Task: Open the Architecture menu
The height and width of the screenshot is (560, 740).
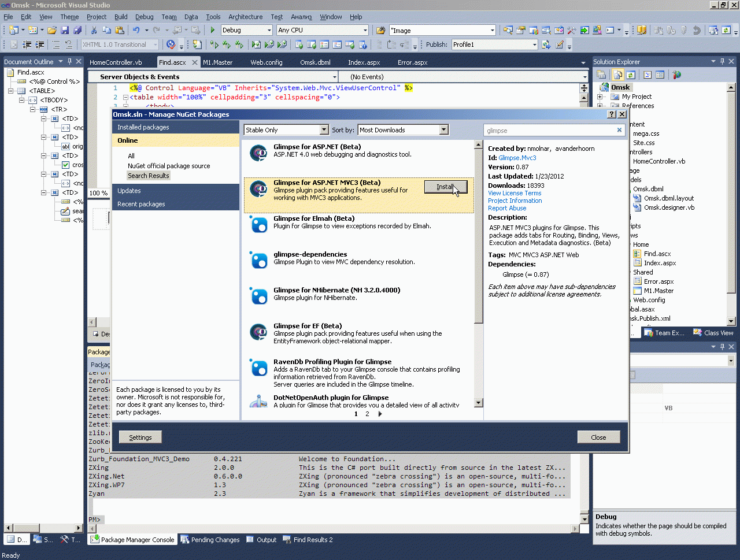Action: pyautogui.click(x=245, y=17)
